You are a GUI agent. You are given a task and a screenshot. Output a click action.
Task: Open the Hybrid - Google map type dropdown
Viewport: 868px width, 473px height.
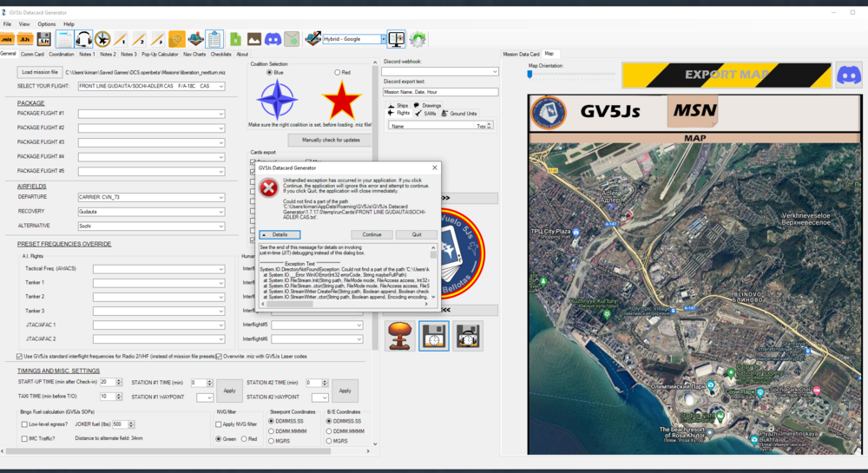point(382,39)
